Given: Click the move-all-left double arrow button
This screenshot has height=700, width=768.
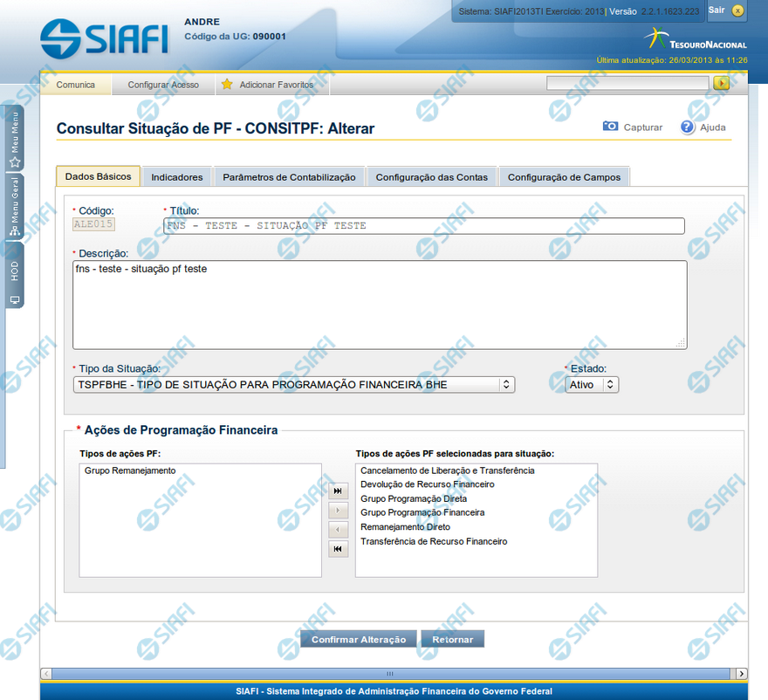Looking at the screenshot, I should point(338,549).
